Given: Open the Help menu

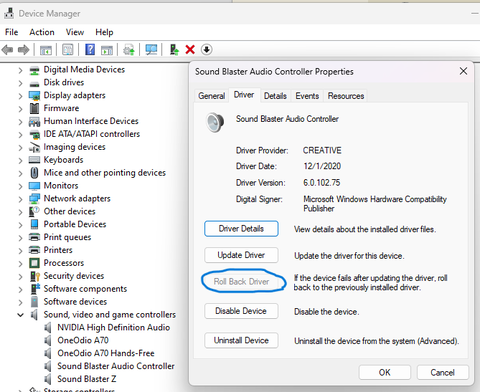Looking at the screenshot, I should (104, 32).
